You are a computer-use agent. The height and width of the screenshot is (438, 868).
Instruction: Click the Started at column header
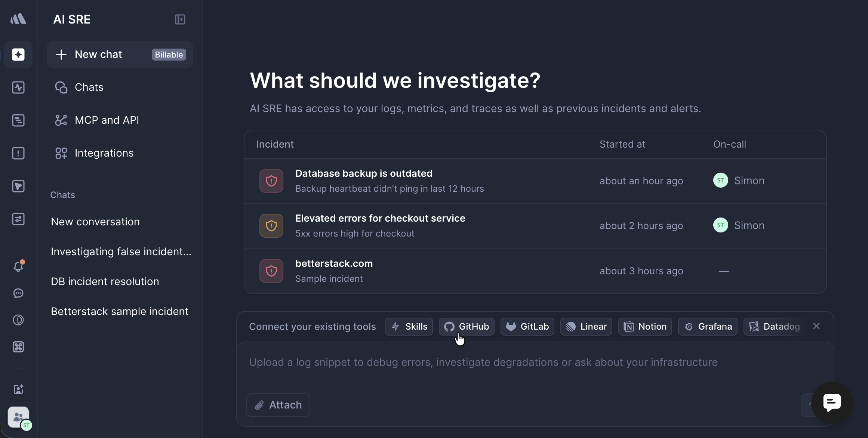click(x=622, y=144)
